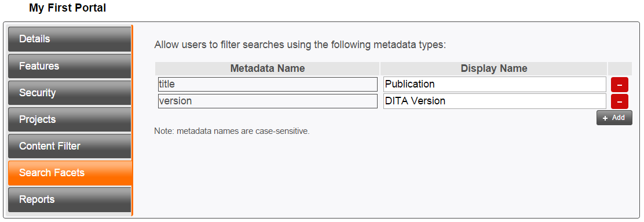This screenshot has height=222, width=644.
Task: Show the Reports tab
Action: pos(69,199)
